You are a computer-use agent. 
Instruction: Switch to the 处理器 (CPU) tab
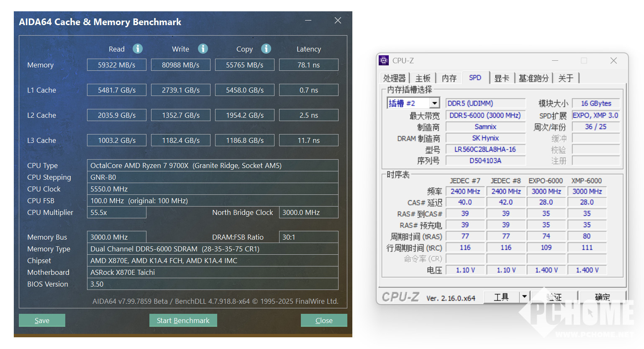click(x=394, y=78)
